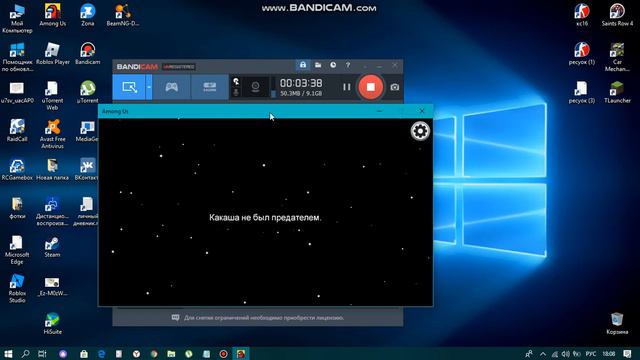Image resolution: width=640 pixels, height=360 pixels.
Task: Open the Microsoft Edge desktop icon
Action: (x=17, y=250)
